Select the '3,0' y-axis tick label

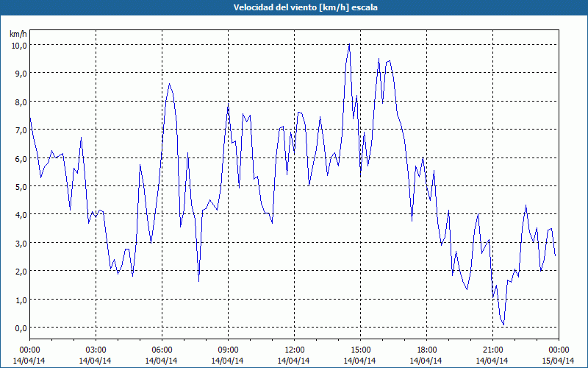click(21, 244)
